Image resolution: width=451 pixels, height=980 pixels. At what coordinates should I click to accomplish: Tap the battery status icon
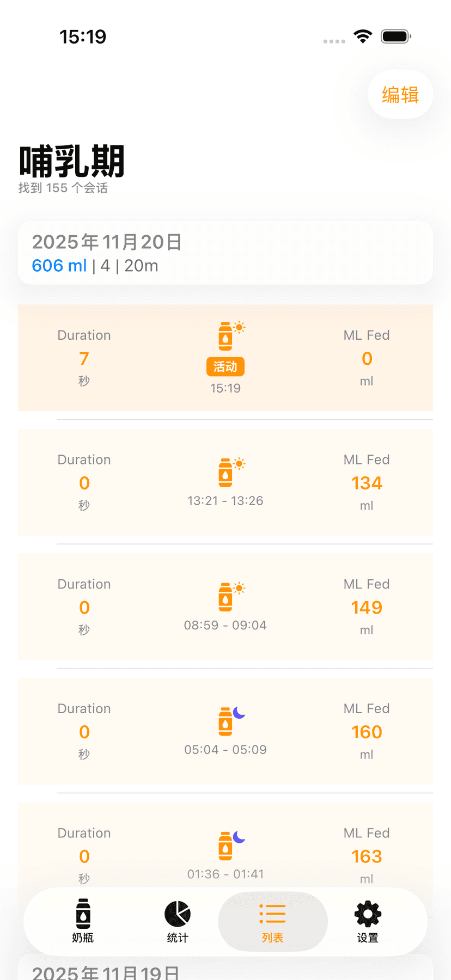coord(396,36)
